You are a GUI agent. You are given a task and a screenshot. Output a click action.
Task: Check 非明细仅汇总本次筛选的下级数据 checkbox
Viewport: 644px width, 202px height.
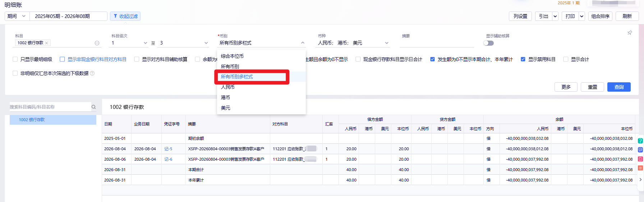15,73
